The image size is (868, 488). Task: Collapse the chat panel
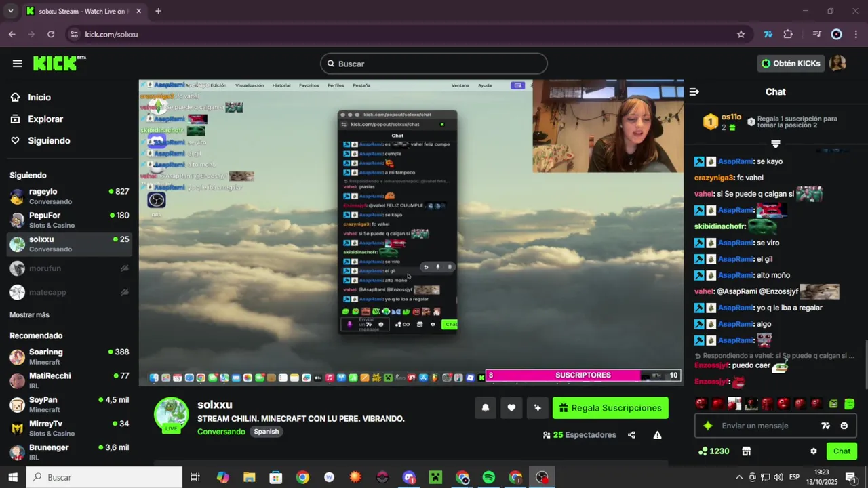tap(694, 91)
